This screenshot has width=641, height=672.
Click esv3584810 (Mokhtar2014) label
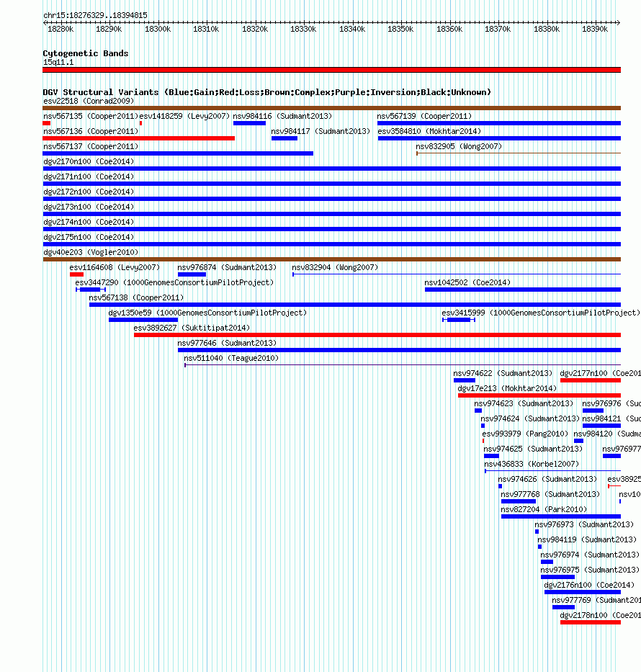(x=429, y=131)
